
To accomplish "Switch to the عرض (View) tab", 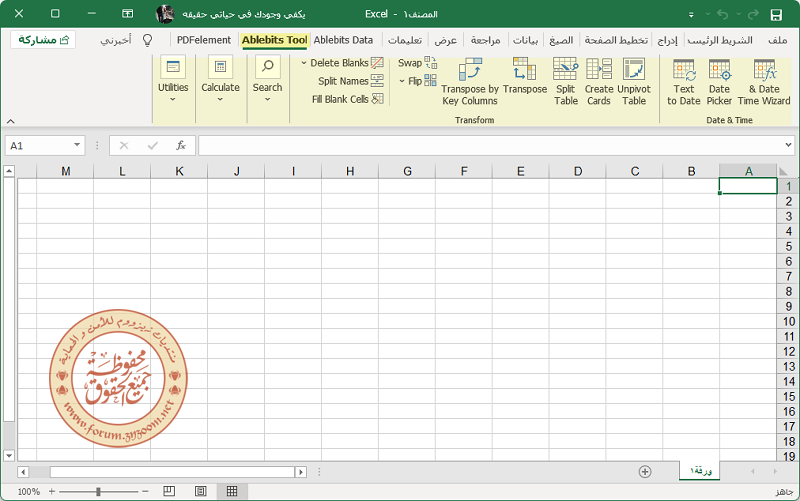I will coord(445,40).
